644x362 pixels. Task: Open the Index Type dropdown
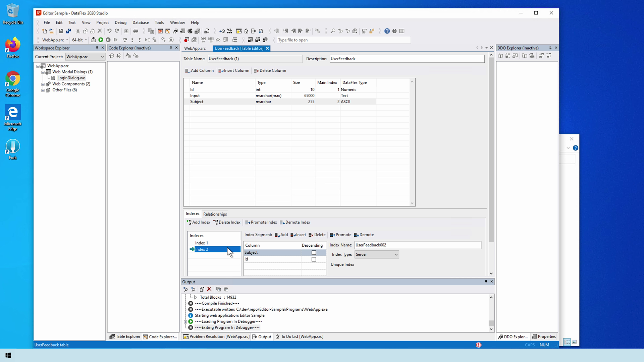click(376, 254)
